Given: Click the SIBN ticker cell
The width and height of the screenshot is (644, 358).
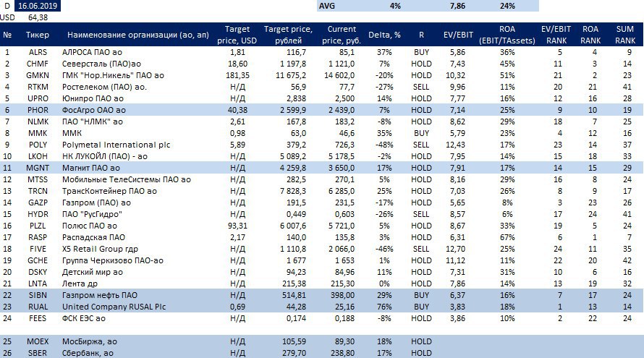Looking at the screenshot, I should [38, 295].
